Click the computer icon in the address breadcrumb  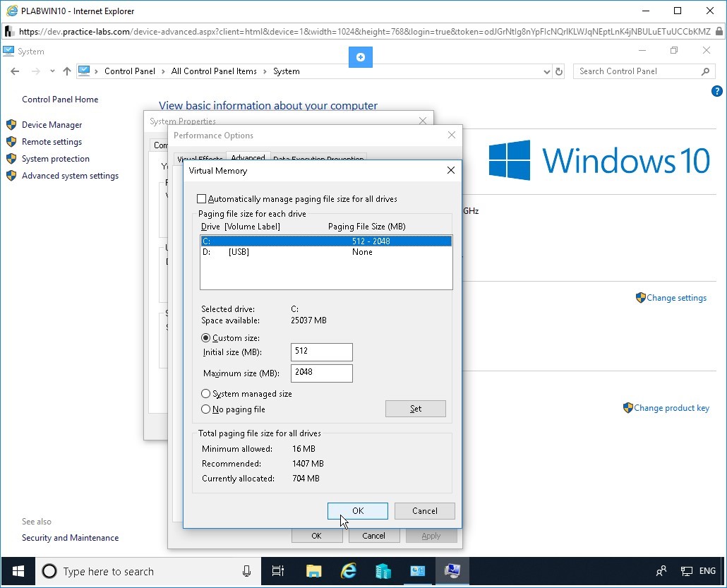(84, 71)
